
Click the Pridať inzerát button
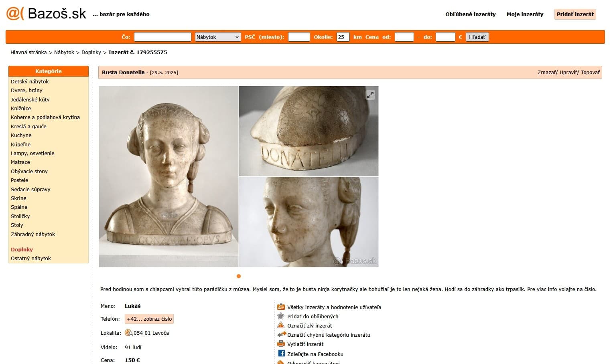click(575, 14)
